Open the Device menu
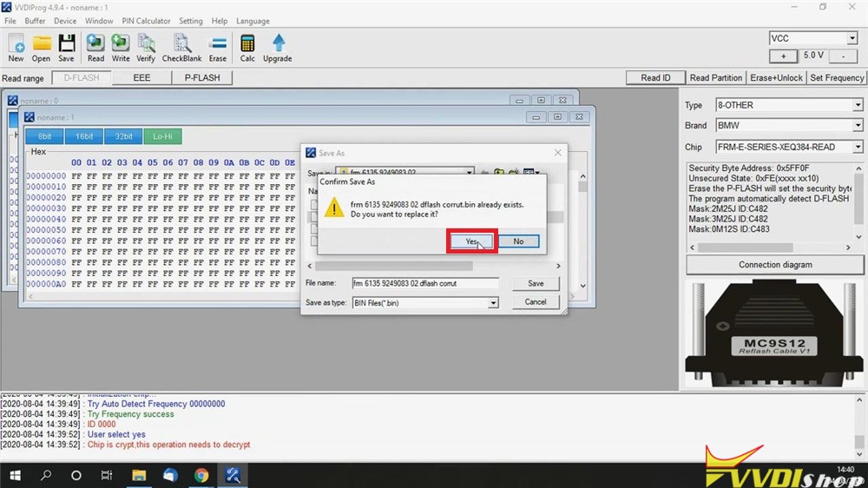Viewport: 868px width, 488px height. (65, 21)
